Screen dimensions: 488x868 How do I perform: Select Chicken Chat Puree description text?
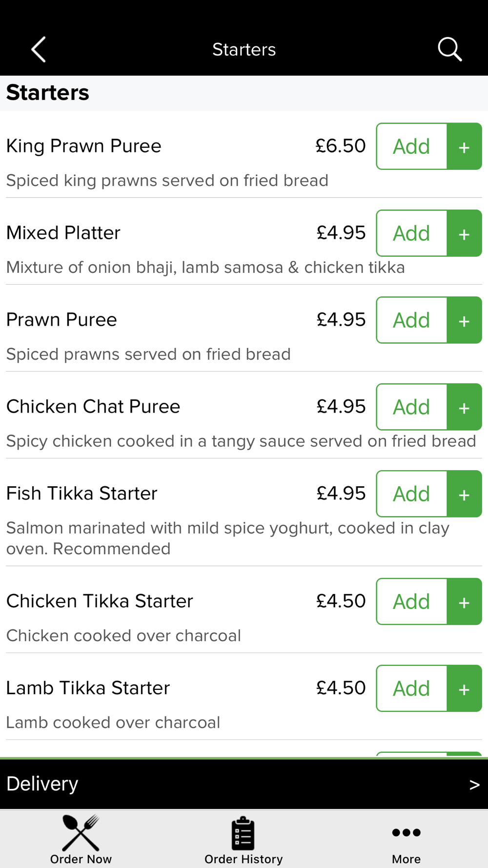point(241,441)
